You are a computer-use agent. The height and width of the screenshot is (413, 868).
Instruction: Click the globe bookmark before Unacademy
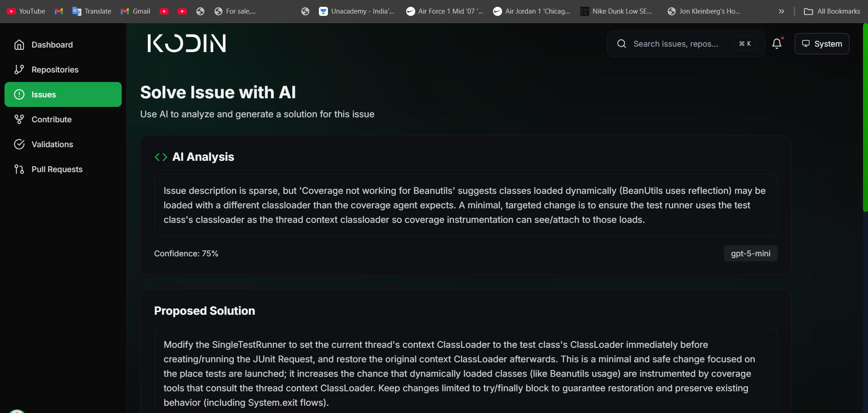tap(305, 11)
